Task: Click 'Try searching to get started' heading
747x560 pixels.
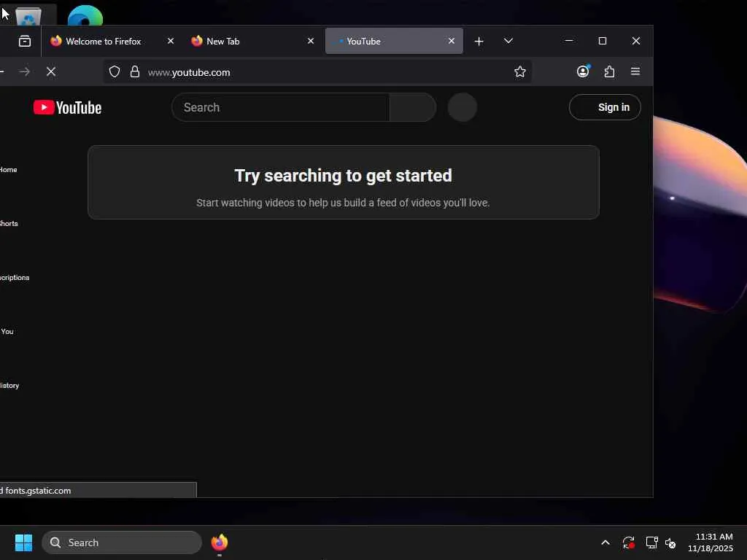Action: (x=343, y=176)
